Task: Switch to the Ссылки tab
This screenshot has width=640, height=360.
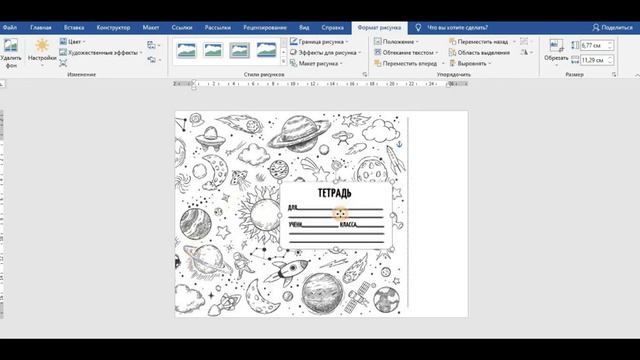Action: click(182, 28)
